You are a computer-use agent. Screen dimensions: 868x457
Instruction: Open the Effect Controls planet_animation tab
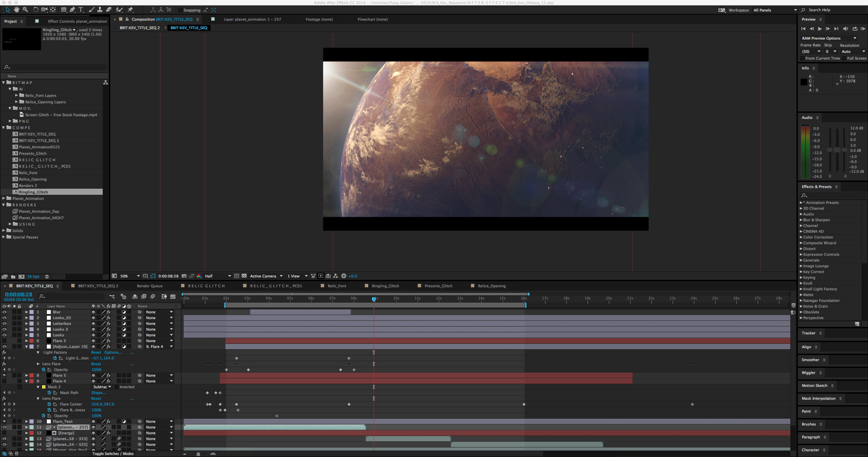(77, 22)
